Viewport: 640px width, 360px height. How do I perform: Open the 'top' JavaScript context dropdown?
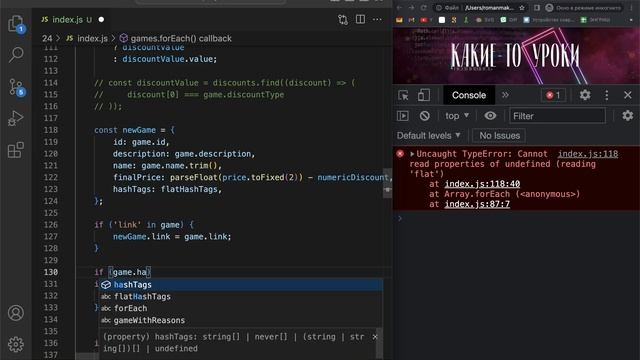click(x=457, y=116)
